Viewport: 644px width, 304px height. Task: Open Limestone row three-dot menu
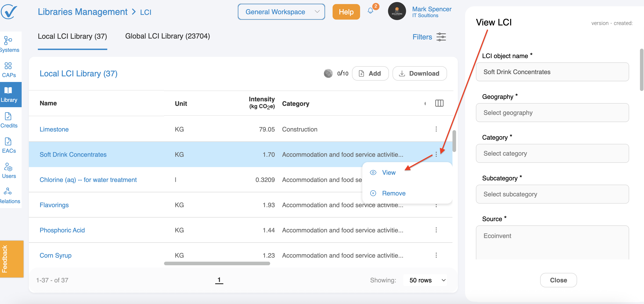tap(436, 129)
